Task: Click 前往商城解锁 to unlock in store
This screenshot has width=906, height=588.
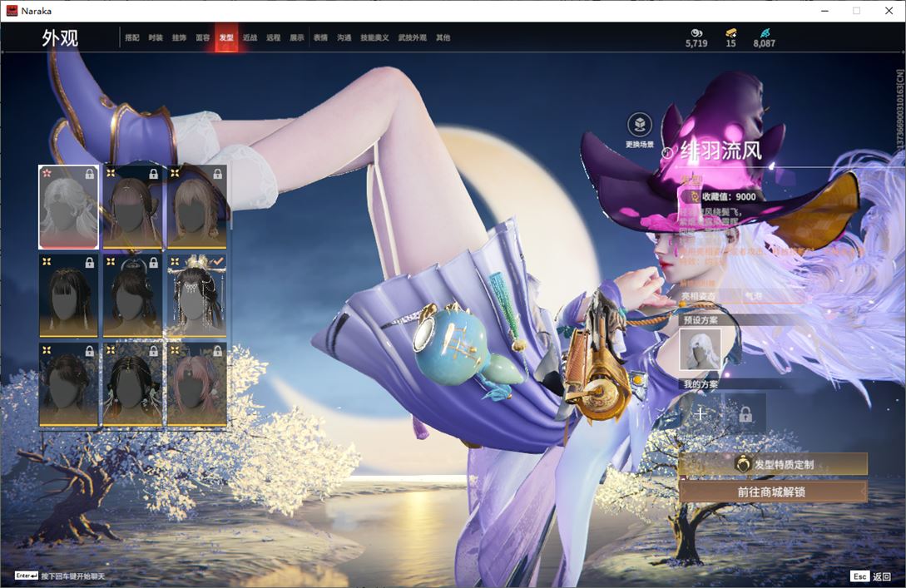Action: pos(773,492)
